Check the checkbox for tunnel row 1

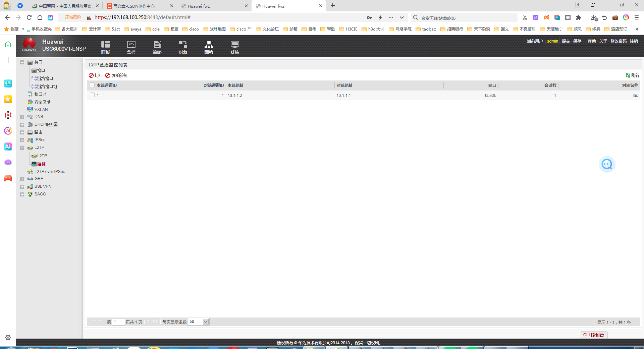click(92, 95)
